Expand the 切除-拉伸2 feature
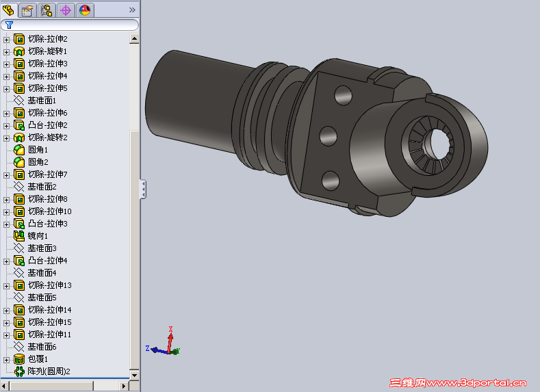This screenshot has height=392, width=540. [6, 40]
